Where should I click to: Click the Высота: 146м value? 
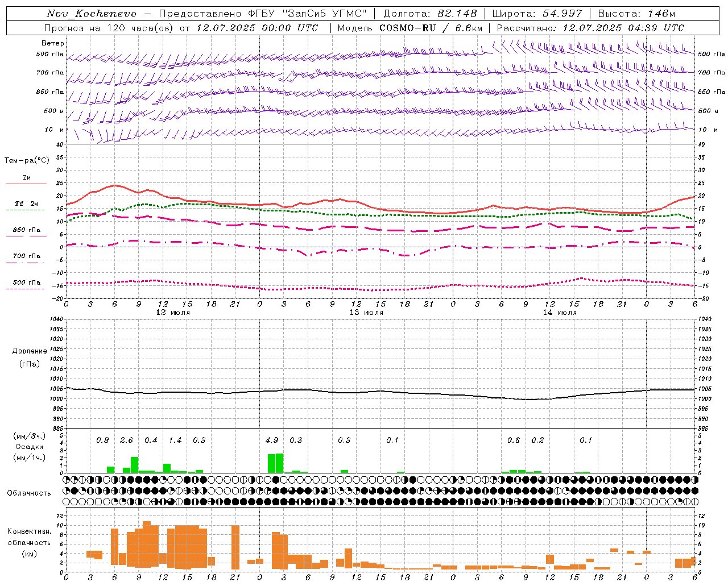coord(636,14)
